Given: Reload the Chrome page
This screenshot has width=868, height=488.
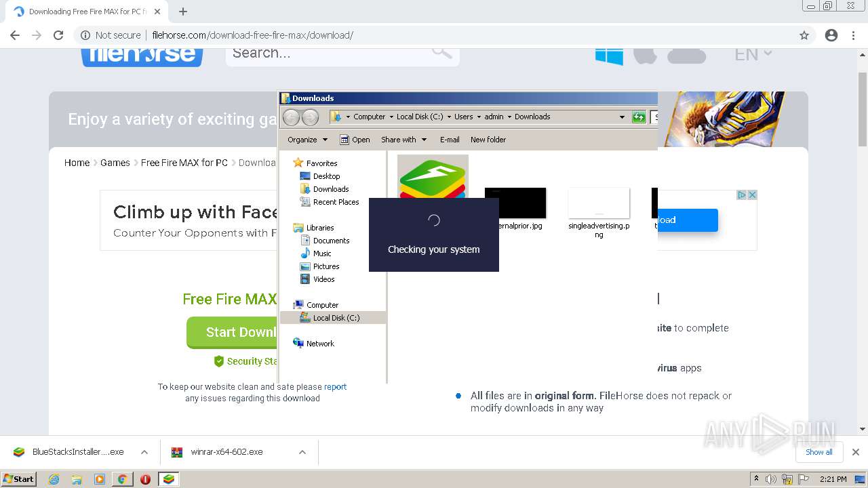Looking at the screenshot, I should pyautogui.click(x=58, y=35).
